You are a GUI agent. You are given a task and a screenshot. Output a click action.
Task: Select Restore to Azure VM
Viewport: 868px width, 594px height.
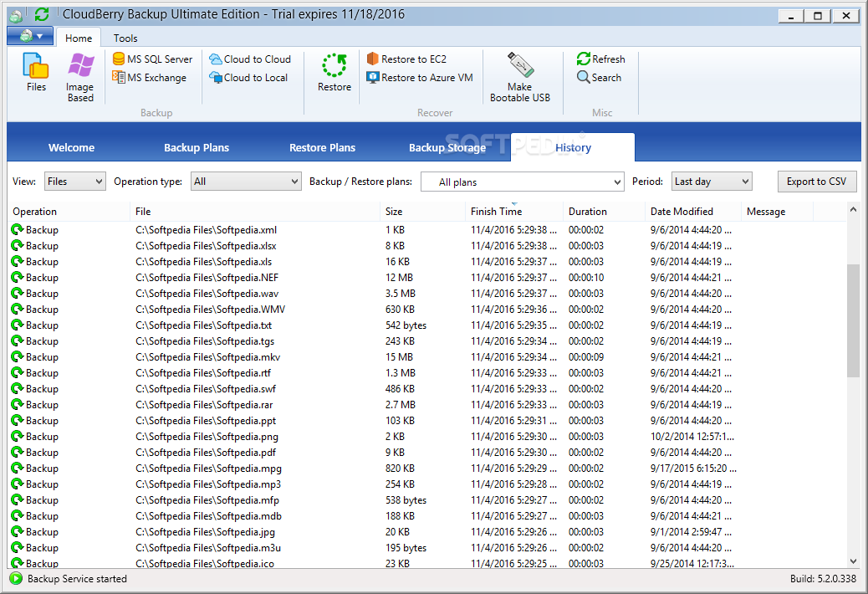(420, 78)
